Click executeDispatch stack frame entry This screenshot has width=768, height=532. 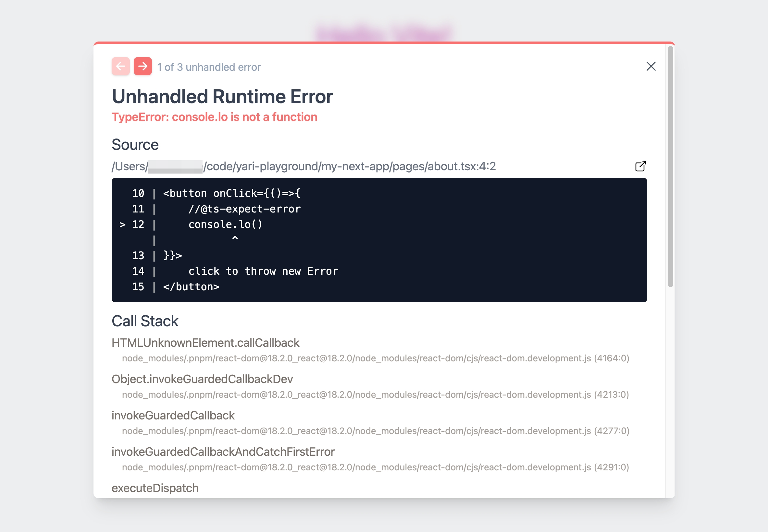click(x=155, y=488)
